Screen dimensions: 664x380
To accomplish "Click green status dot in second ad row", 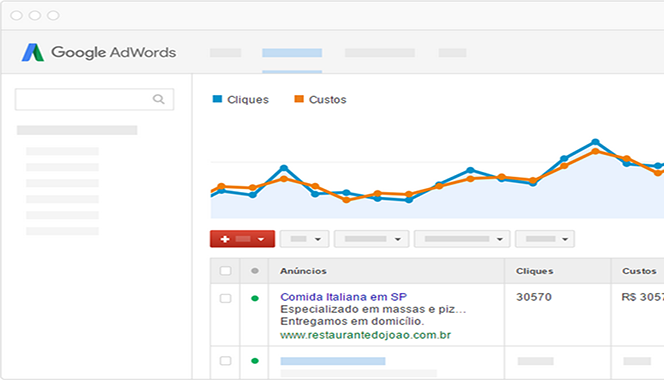I will pos(255,361).
